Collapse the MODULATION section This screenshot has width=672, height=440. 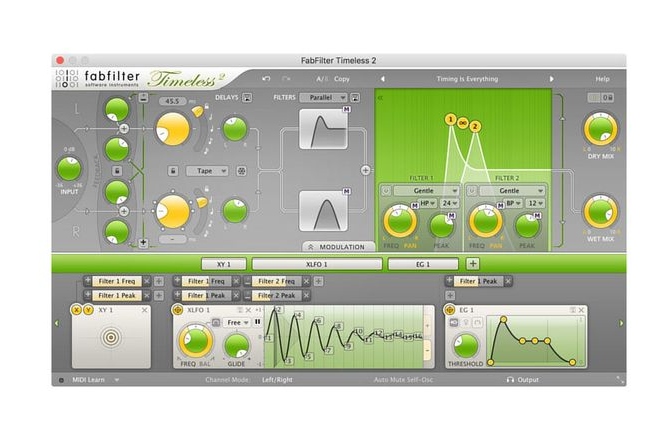(339, 247)
